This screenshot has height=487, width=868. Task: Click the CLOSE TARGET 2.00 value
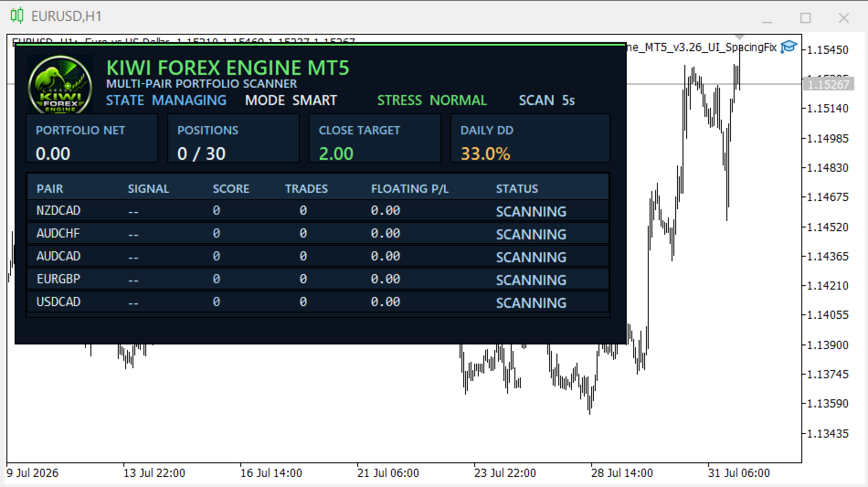coord(336,154)
